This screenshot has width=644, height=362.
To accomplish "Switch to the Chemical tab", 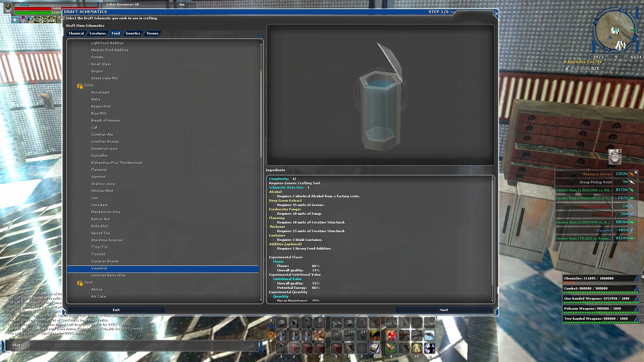I will click(76, 33).
